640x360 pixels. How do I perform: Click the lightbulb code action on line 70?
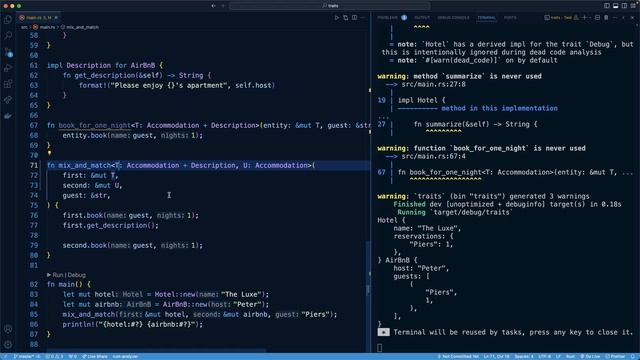tap(49, 153)
